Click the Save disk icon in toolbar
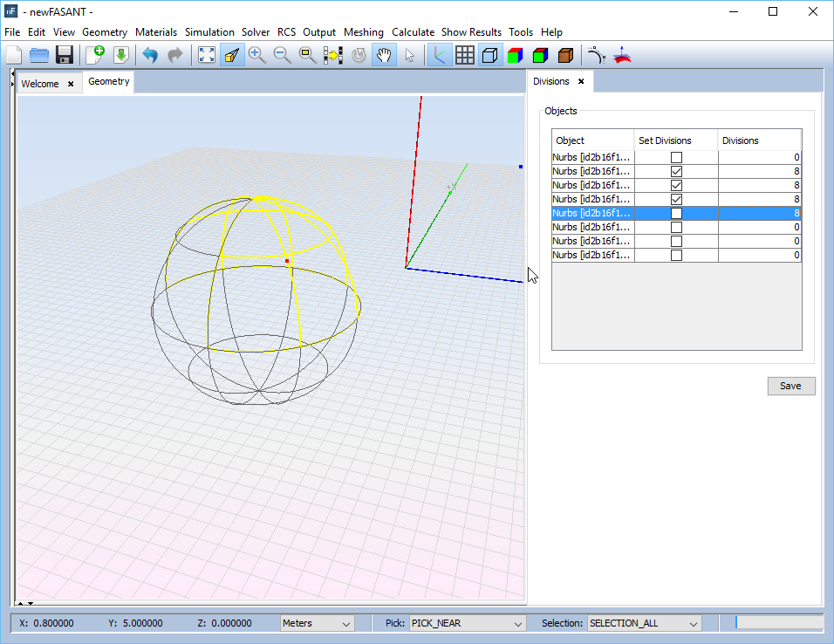The width and height of the screenshot is (834, 644). click(64, 55)
